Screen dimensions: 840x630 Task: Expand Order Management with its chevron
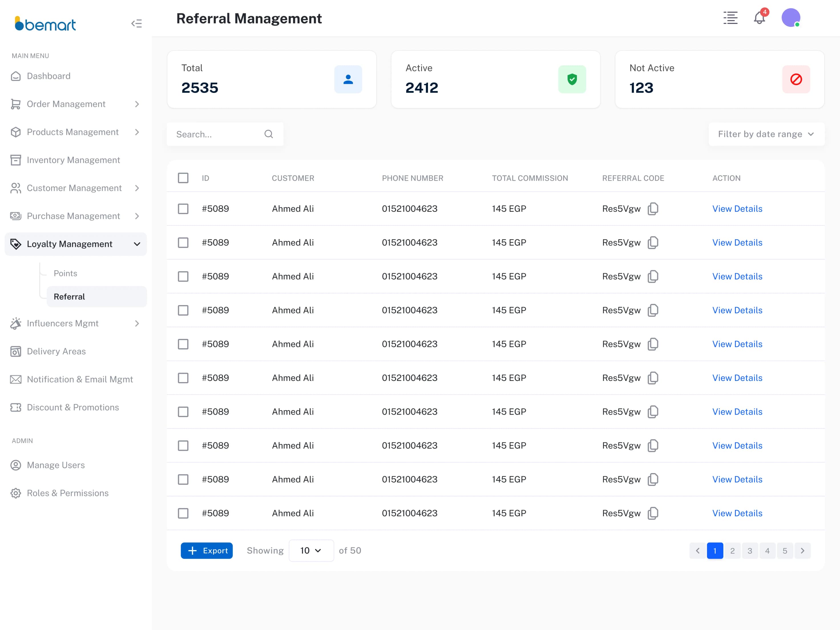click(x=137, y=104)
